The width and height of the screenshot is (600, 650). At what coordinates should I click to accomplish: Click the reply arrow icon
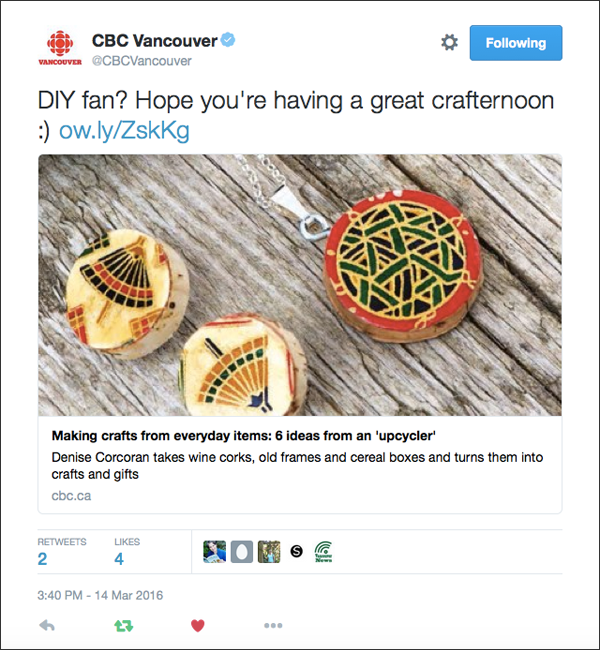coord(47,625)
